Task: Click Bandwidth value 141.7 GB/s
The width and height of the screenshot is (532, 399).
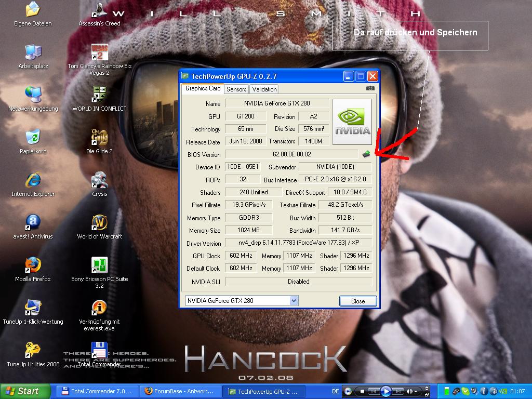Action: coord(345,230)
